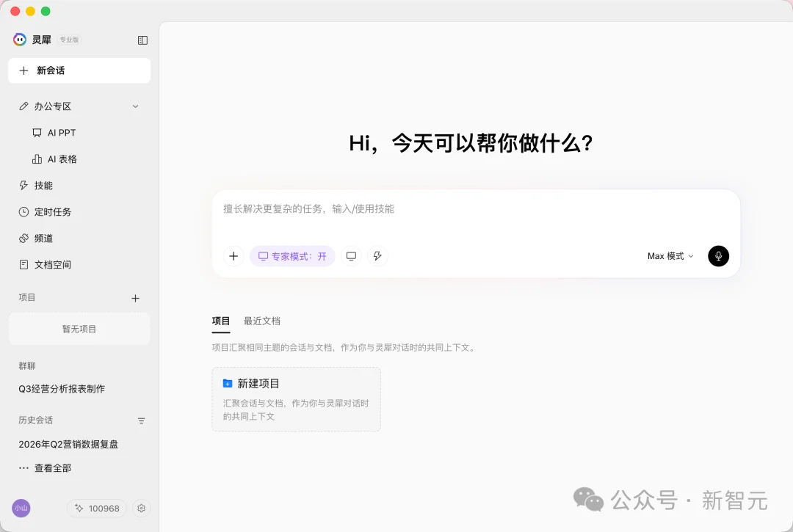
Task: Click the AI PPT presentation icon
Action: (37, 133)
